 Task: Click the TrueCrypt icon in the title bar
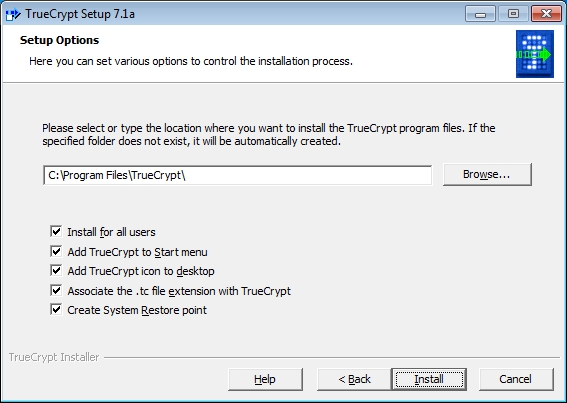(13, 14)
